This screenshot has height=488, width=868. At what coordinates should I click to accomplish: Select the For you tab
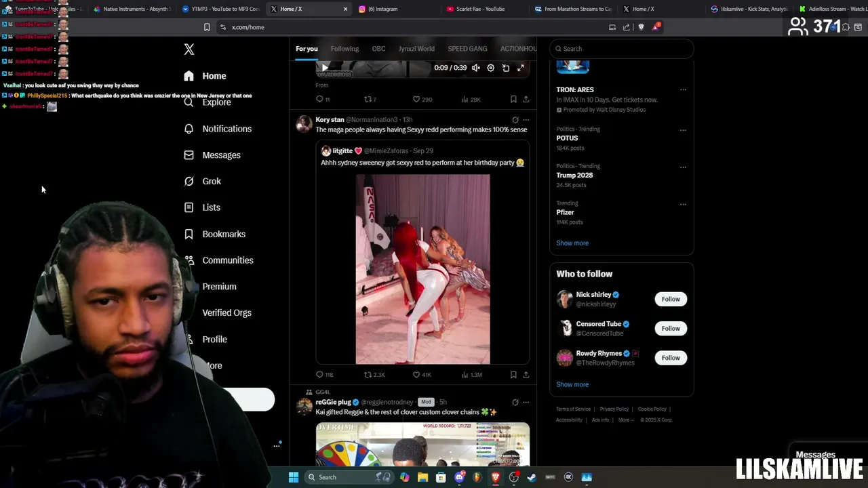(307, 49)
